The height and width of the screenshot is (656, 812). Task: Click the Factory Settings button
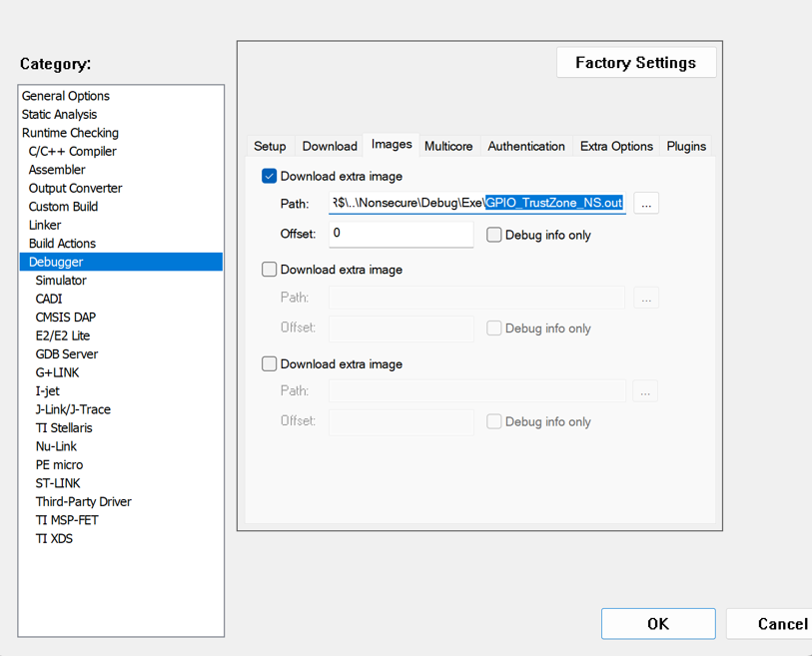click(x=636, y=63)
